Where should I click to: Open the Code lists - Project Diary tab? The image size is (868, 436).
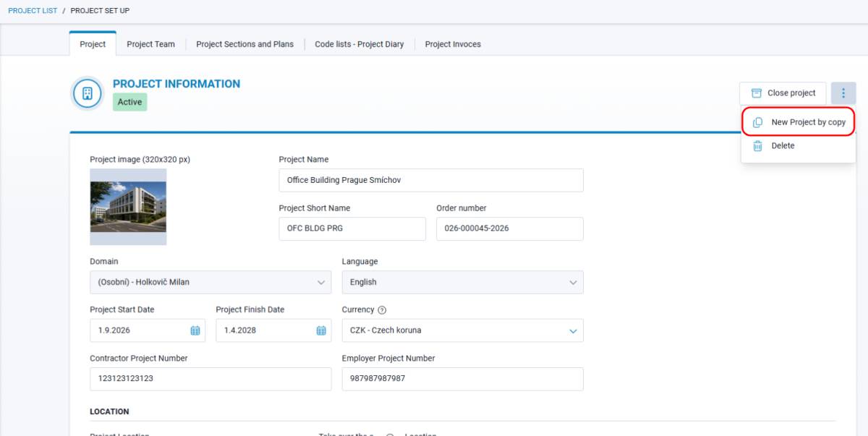[359, 44]
